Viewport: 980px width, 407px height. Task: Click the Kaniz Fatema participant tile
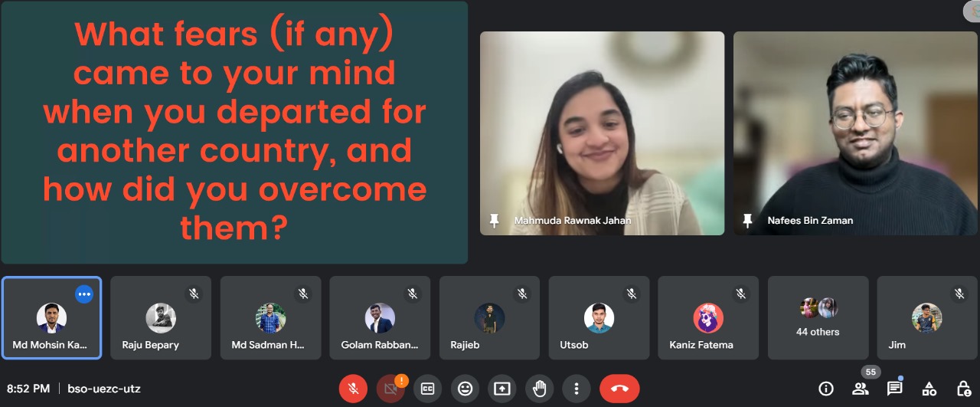click(x=708, y=318)
